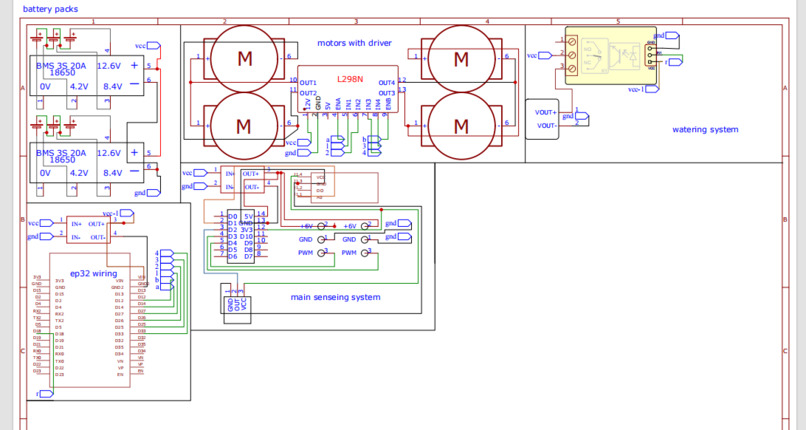Click the vcc-1 flag above the ep32 converter
This screenshot has width=806, height=430.
click(118, 213)
